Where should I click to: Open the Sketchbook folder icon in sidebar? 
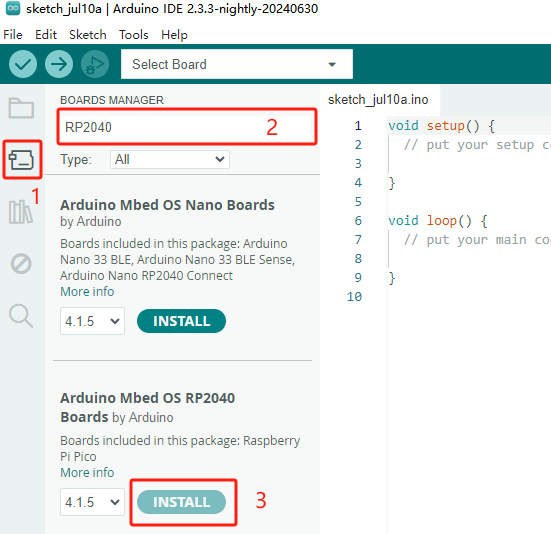pyautogui.click(x=21, y=108)
